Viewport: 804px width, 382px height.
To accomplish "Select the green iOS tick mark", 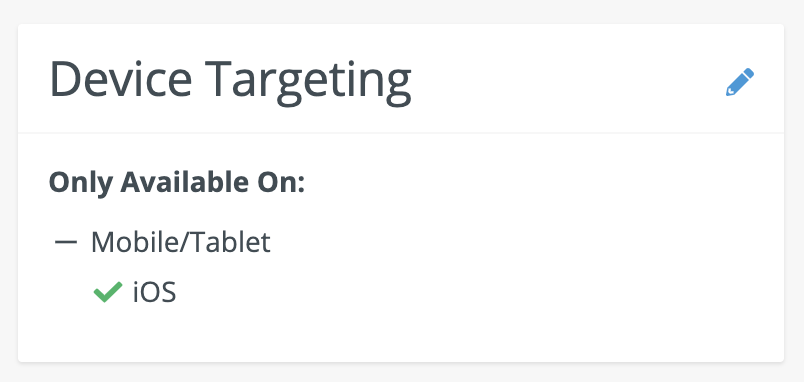I will pos(108,292).
